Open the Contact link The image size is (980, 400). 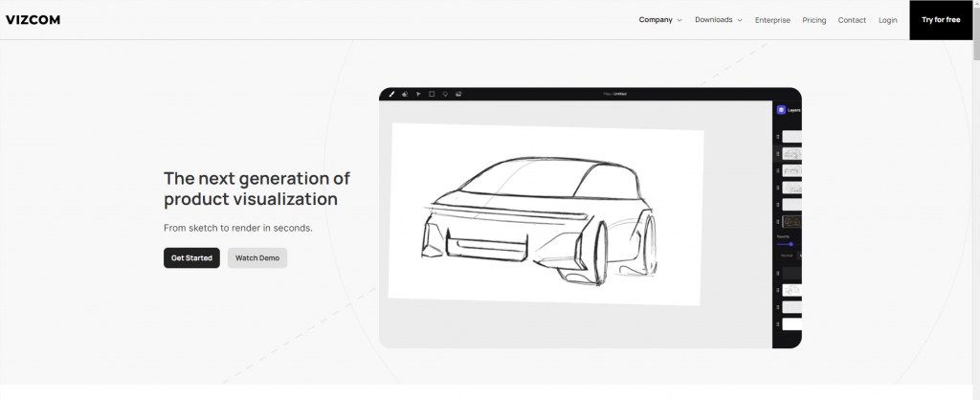coord(852,20)
